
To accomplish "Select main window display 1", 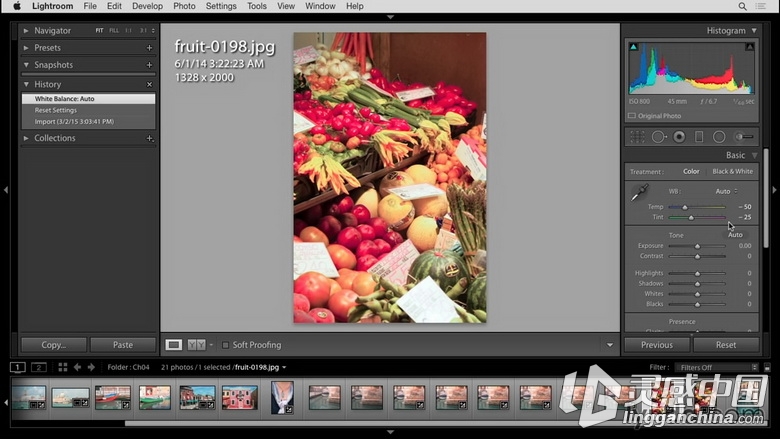I will click(17, 367).
